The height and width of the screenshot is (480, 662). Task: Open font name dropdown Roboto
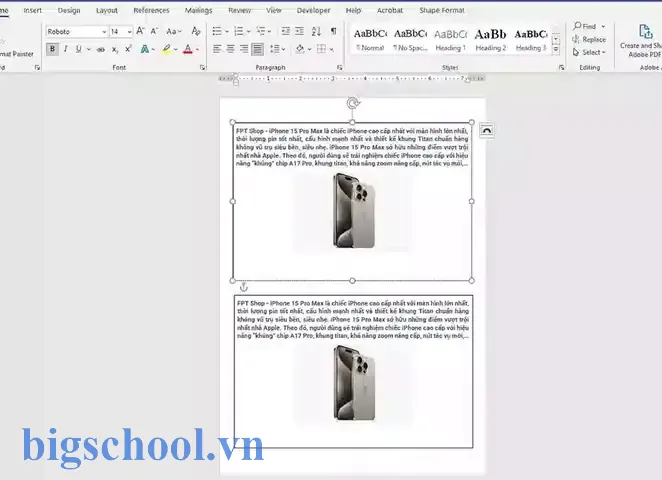104,32
